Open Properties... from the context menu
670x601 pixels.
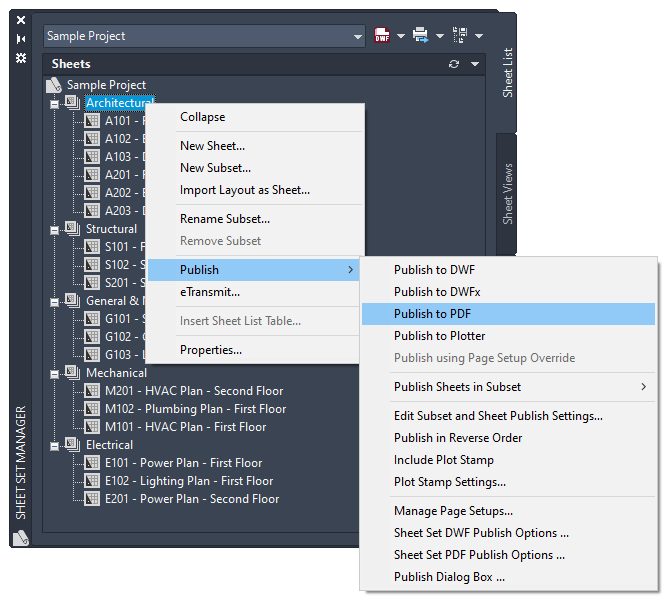[255, 350]
